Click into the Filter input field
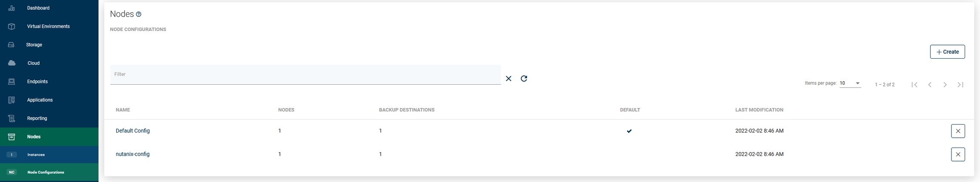The width and height of the screenshot is (980, 182). coord(305,74)
